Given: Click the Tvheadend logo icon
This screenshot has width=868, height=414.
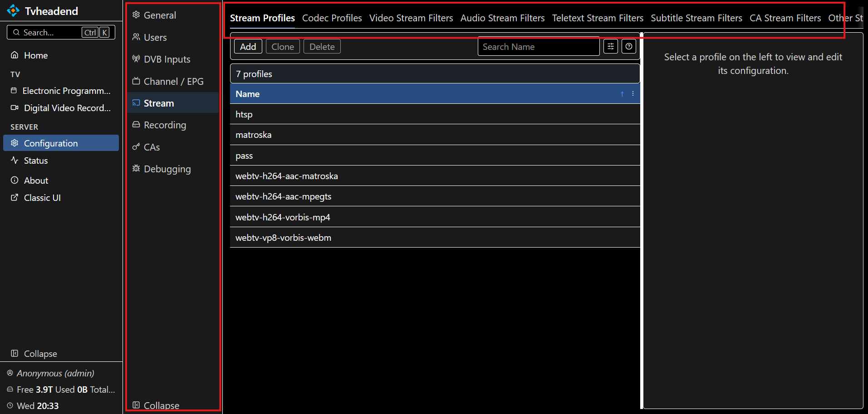Looking at the screenshot, I should click(x=13, y=10).
